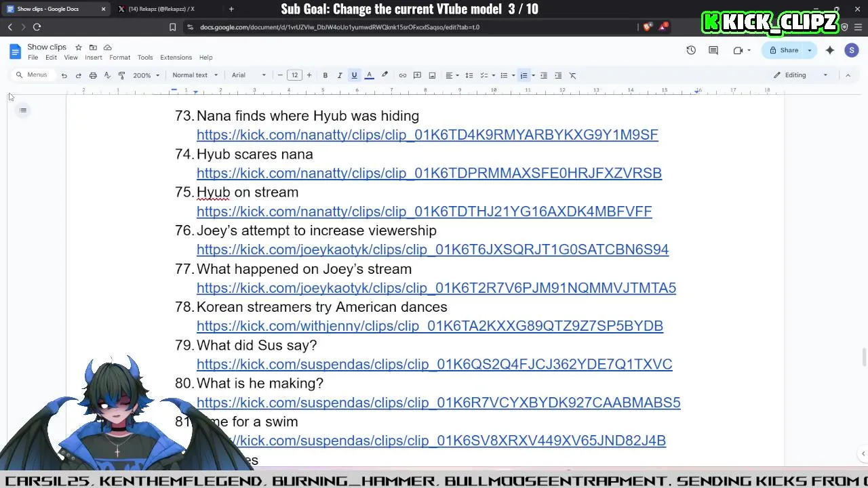Screen dimensions: 868x488
Task: Open the Edit menu
Action: (x=51, y=58)
